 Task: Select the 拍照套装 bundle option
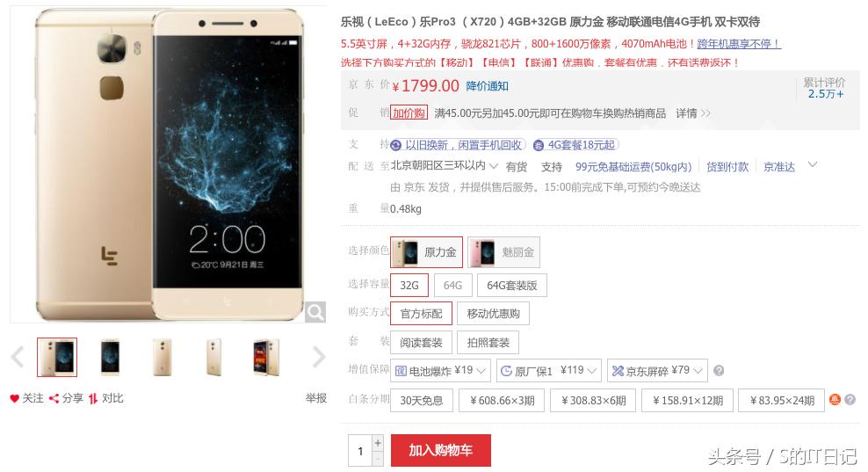488,343
